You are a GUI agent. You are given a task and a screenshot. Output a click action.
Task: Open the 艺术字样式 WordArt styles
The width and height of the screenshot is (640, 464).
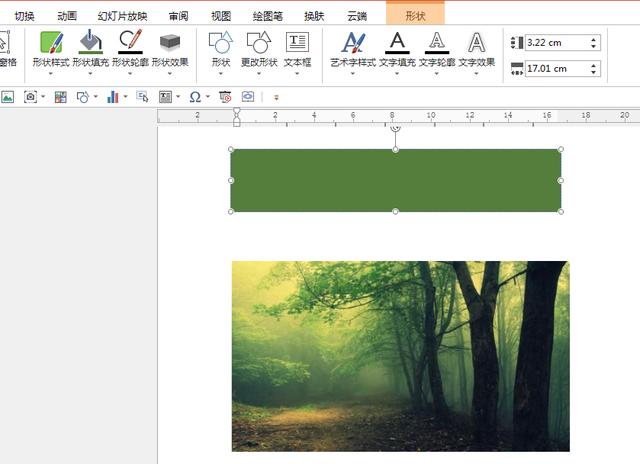(x=353, y=42)
